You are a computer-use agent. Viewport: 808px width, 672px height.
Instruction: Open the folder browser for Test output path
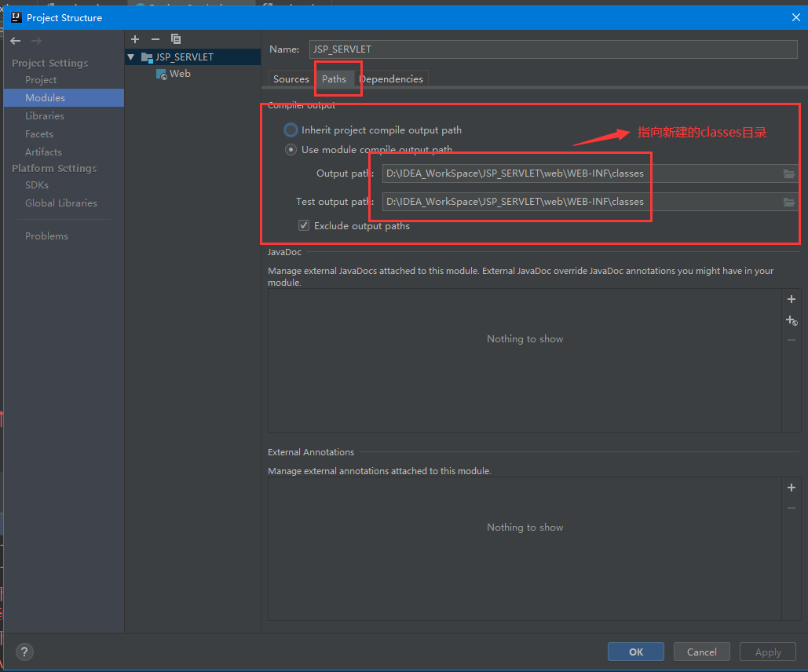click(x=789, y=202)
